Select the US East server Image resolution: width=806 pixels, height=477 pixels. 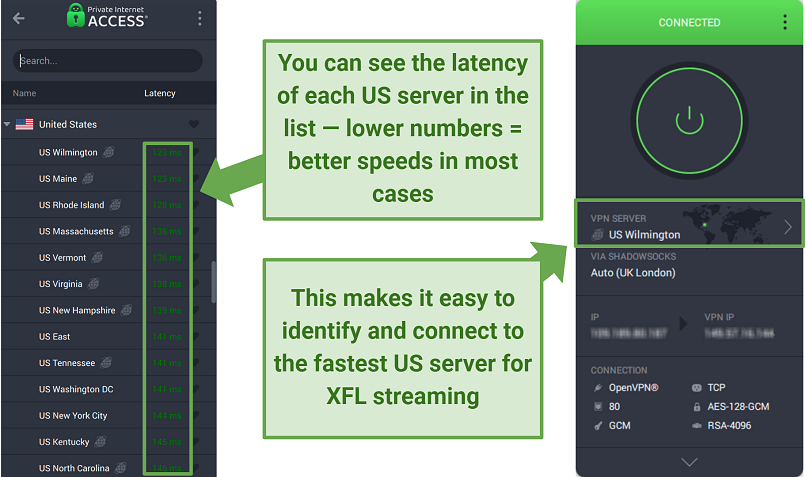[x=108, y=336]
